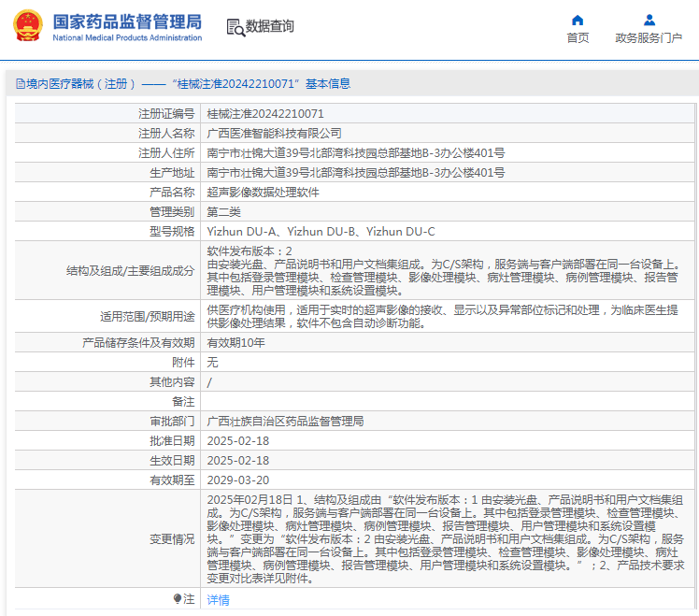Screen dimensions: 699x616
Task: Click the 变更情况 row label
Action: click(172, 539)
